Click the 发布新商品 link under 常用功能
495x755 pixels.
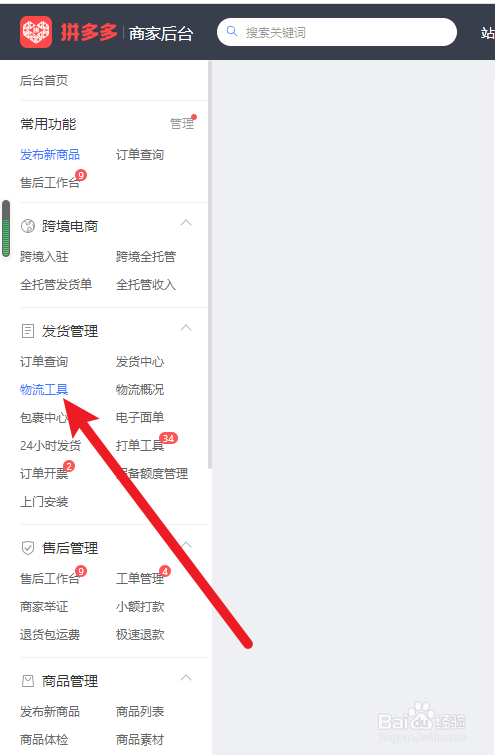[50, 155]
